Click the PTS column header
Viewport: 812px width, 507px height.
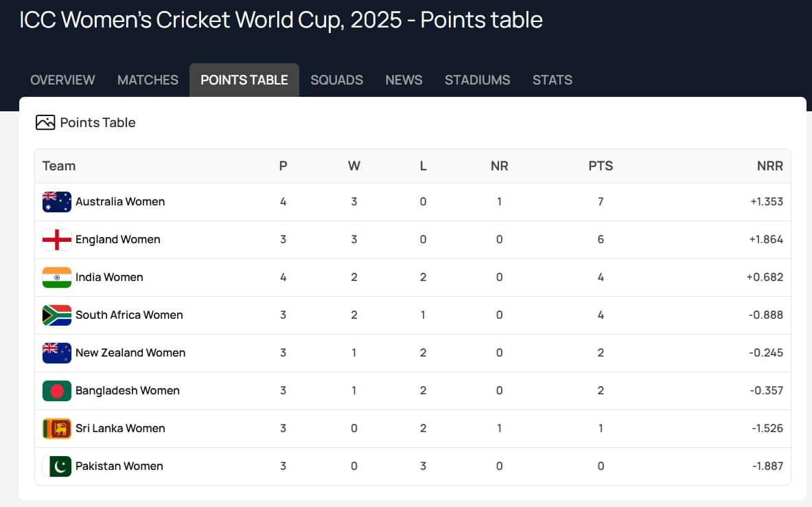click(x=601, y=166)
